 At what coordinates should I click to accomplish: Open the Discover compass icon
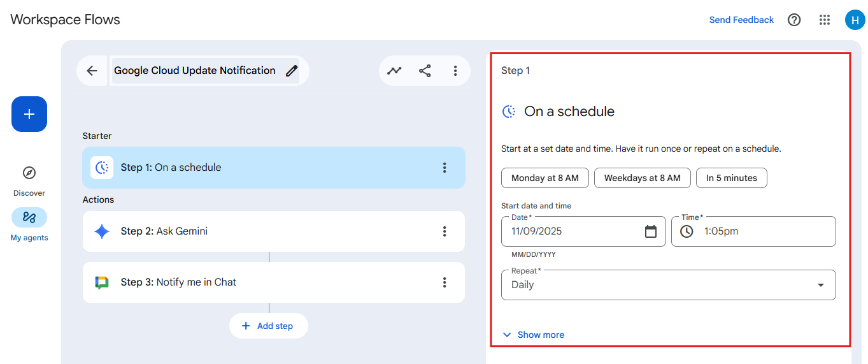pyautogui.click(x=29, y=173)
